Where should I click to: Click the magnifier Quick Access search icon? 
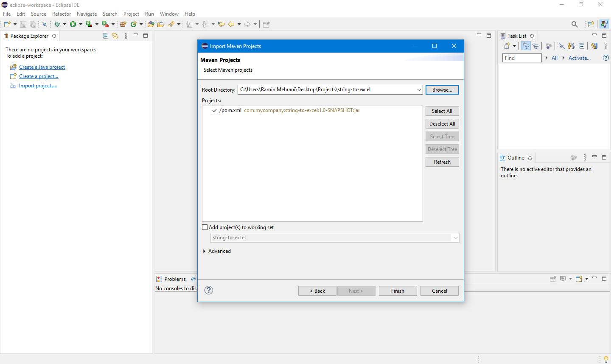click(x=575, y=24)
